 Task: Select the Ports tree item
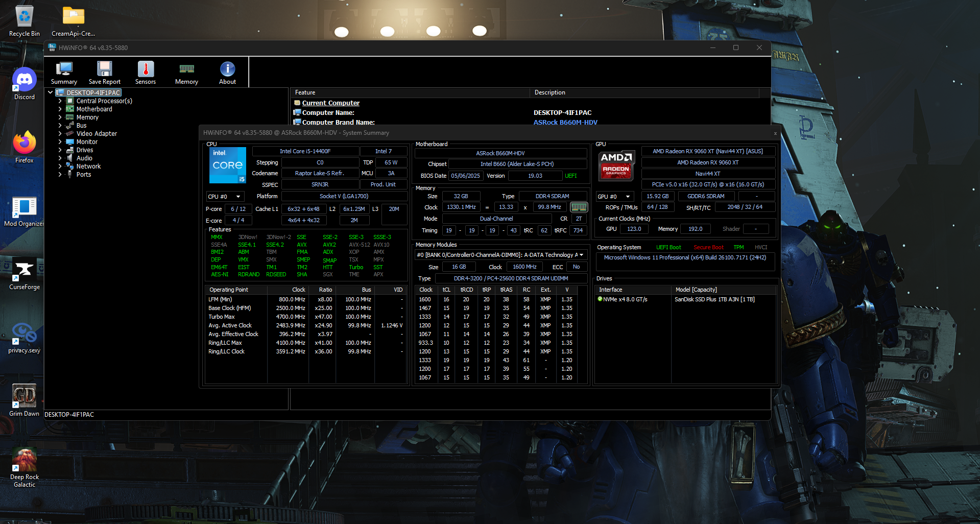coord(84,174)
